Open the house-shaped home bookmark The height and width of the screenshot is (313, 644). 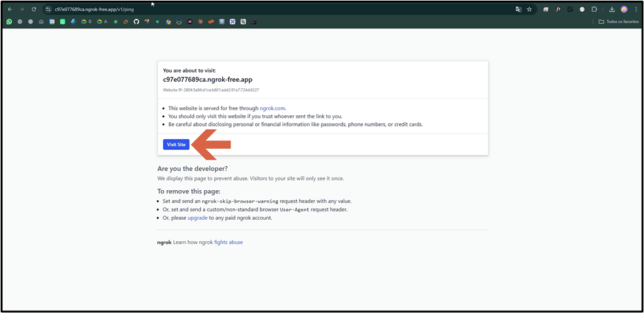point(41,22)
